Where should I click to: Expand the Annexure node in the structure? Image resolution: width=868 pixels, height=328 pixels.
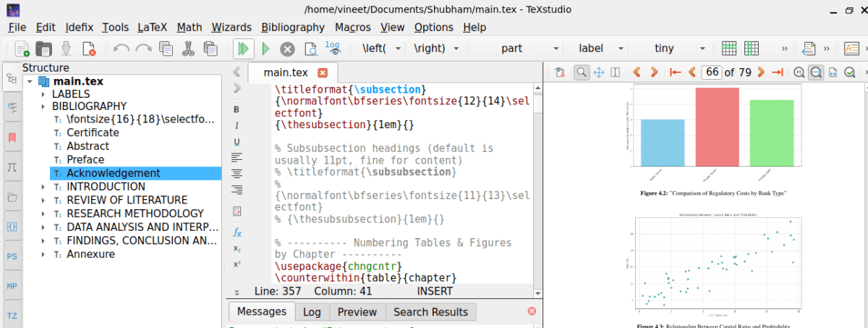43,254
